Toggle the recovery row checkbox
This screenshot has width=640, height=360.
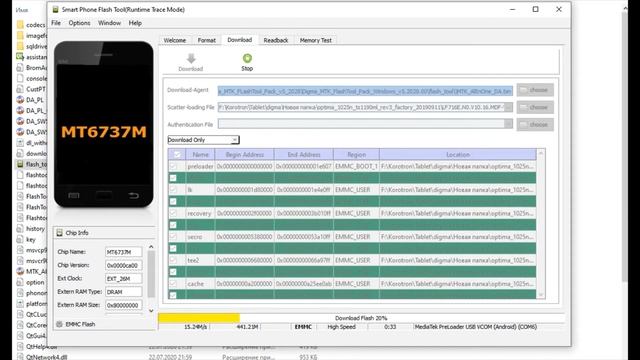point(173,213)
